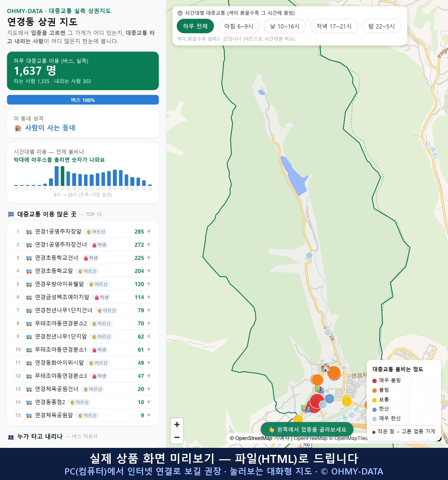Click the clock icon in the time filter panel

180,13
